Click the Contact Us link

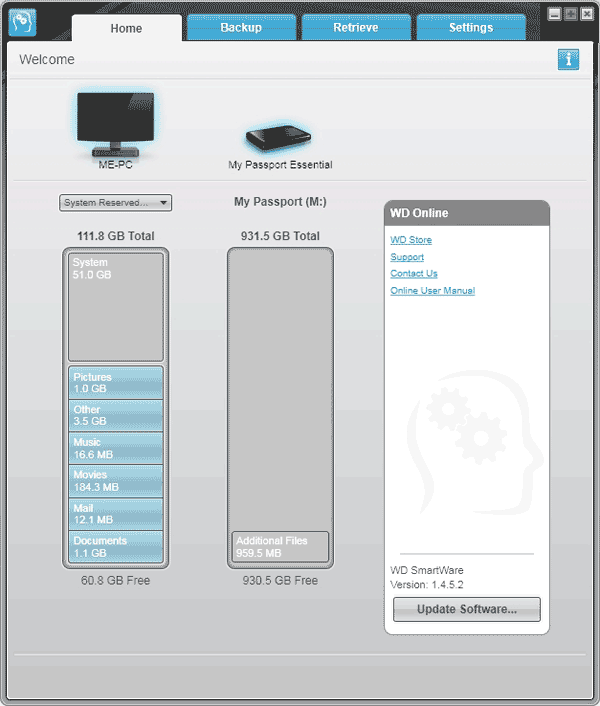pos(414,274)
